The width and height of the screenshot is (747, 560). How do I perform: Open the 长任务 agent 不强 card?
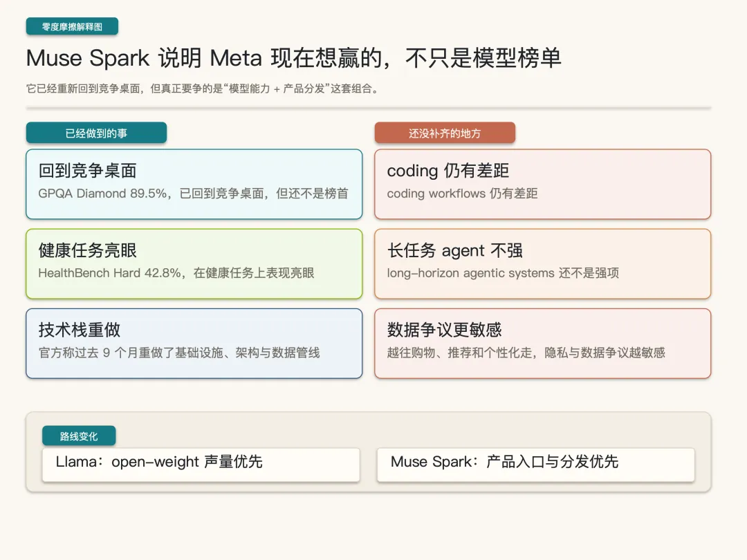[542, 263]
